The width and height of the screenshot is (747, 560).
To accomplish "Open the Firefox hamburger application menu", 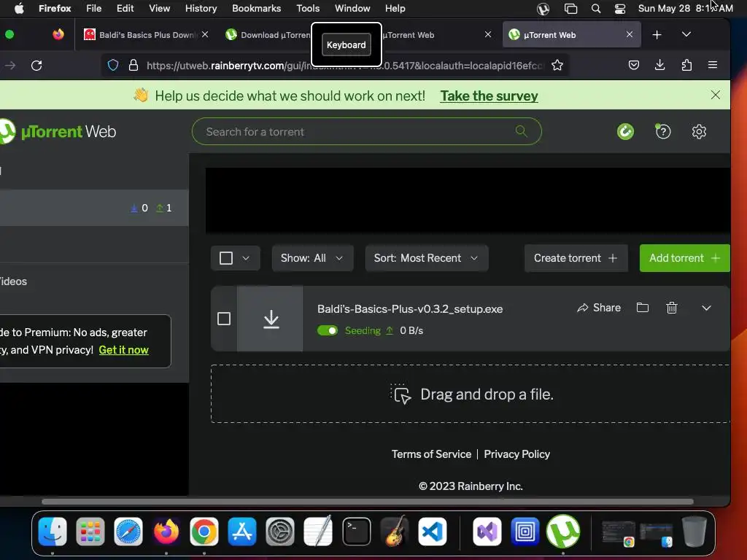I will [x=712, y=65].
